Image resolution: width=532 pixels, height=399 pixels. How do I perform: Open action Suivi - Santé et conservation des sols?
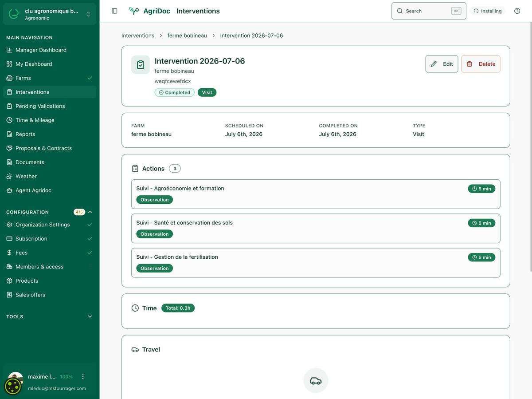pyautogui.click(x=316, y=229)
